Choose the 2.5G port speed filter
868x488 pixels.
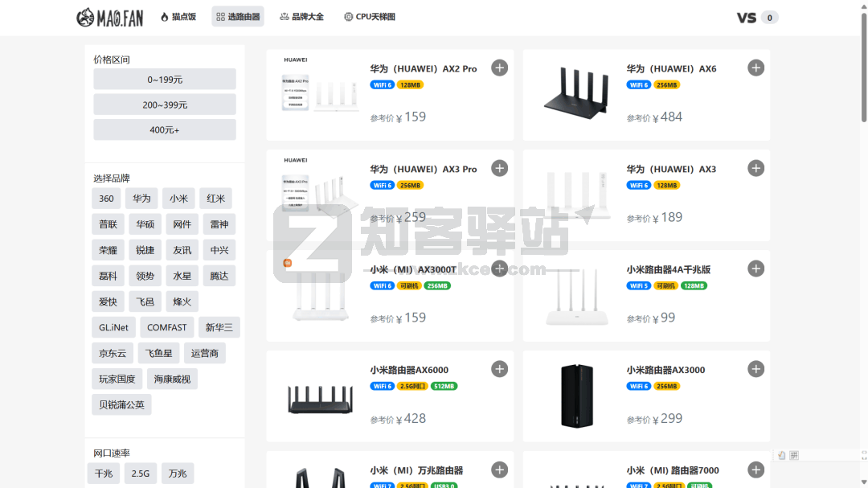(x=141, y=474)
